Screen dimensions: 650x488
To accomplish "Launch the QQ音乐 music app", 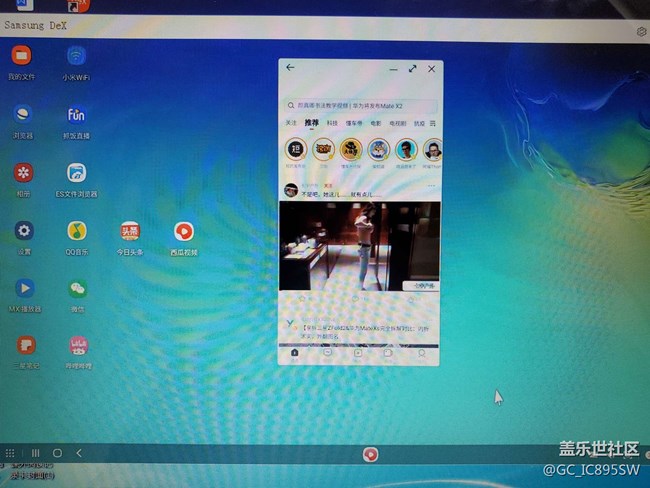I will [x=76, y=231].
